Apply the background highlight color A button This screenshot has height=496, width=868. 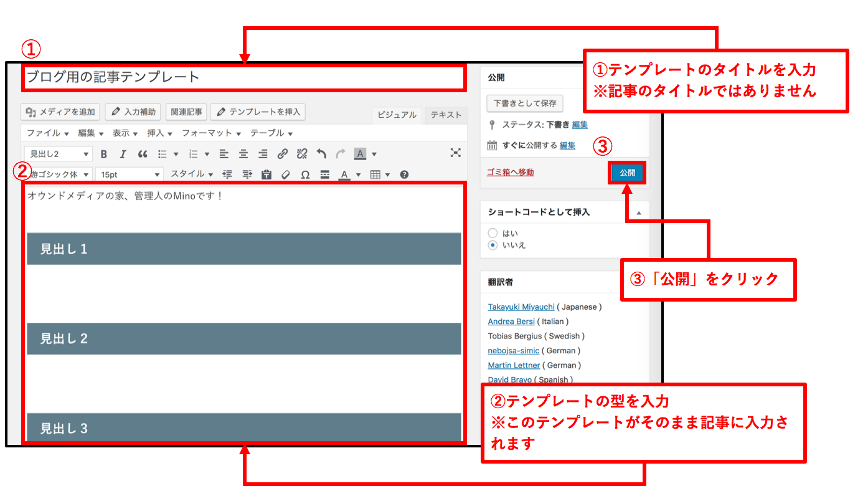(360, 154)
